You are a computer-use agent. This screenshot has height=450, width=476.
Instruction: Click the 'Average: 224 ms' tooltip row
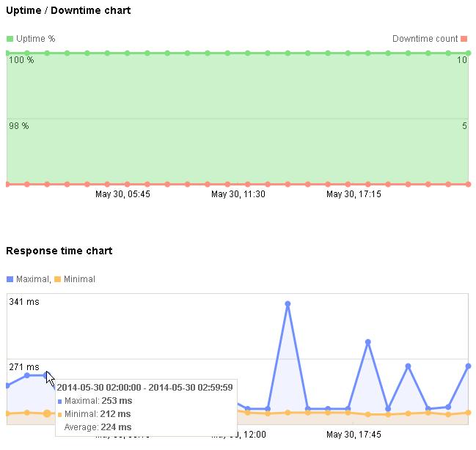click(99, 427)
